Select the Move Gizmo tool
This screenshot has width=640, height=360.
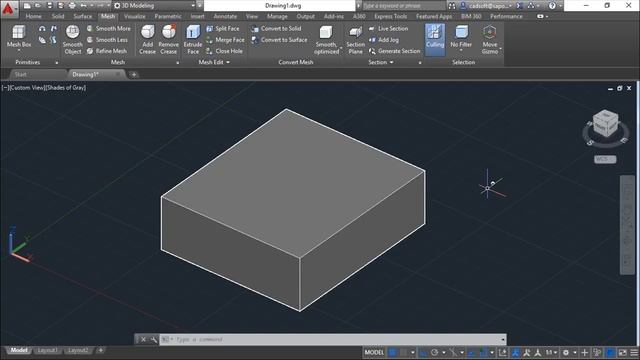489,40
